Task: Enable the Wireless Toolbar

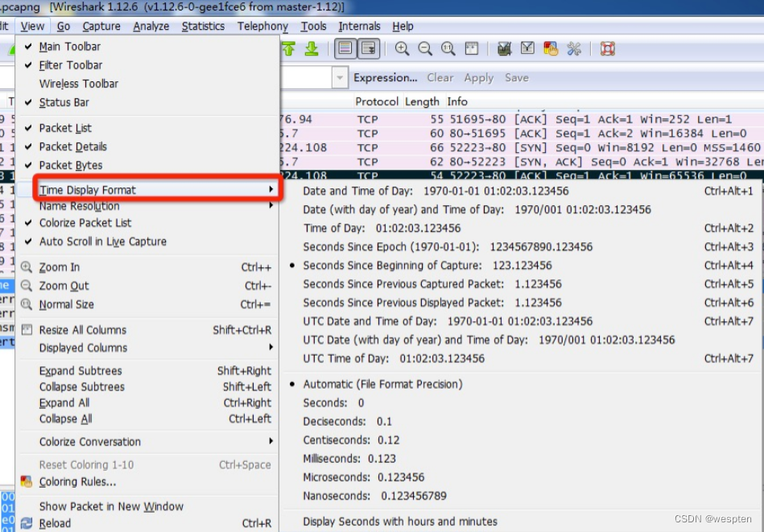Action: pyautogui.click(x=147, y=84)
